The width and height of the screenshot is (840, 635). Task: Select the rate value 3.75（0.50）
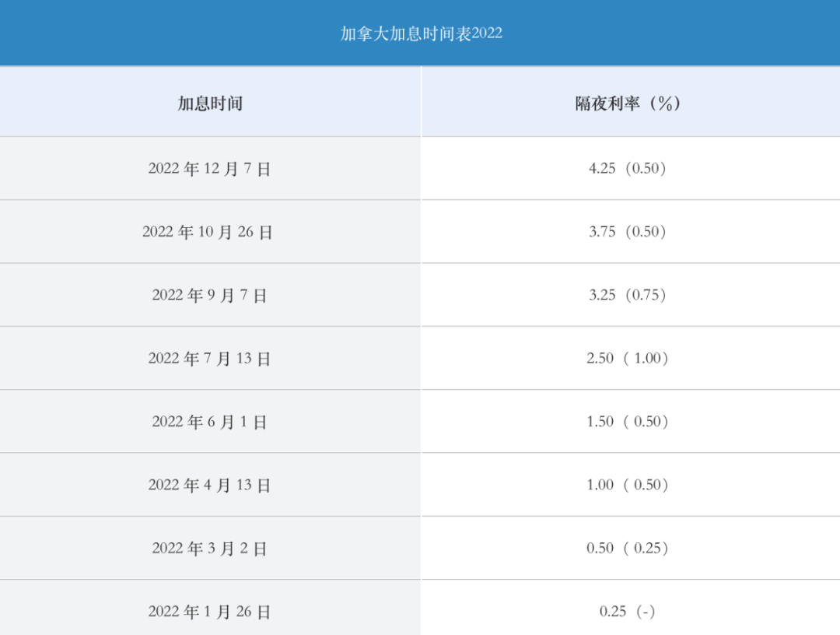click(628, 231)
